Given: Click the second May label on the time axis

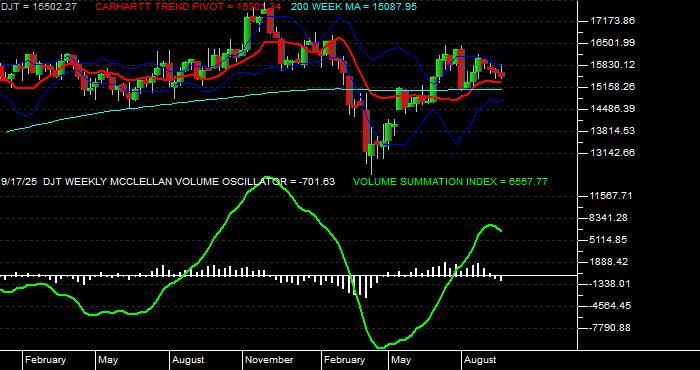Looking at the screenshot, I should (401, 360).
